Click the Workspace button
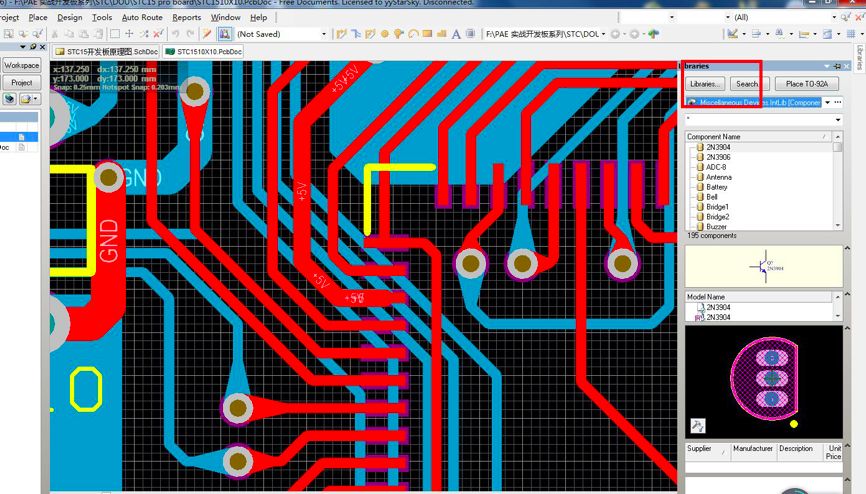Screen dimensions: 866x494 pos(22,65)
